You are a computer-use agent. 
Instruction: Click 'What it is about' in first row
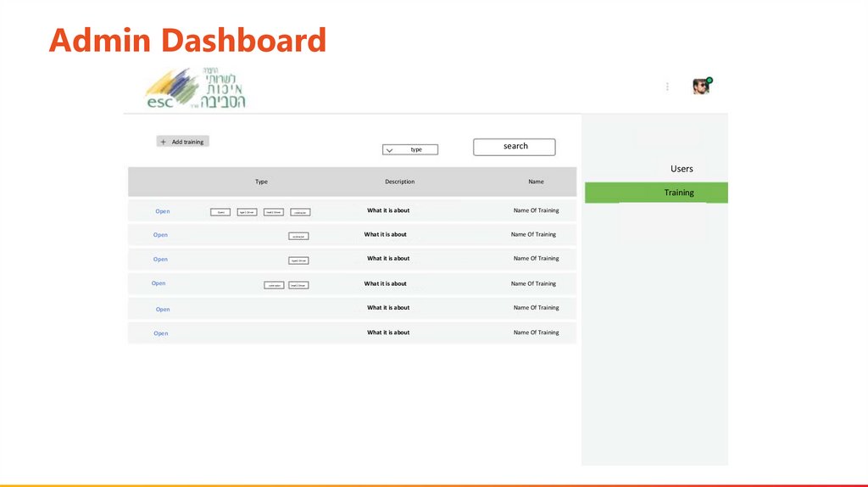tap(388, 210)
